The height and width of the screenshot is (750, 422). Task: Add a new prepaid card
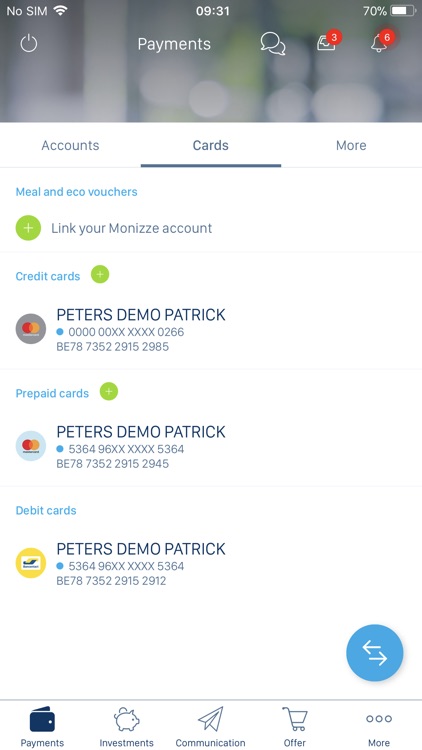pyautogui.click(x=109, y=392)
